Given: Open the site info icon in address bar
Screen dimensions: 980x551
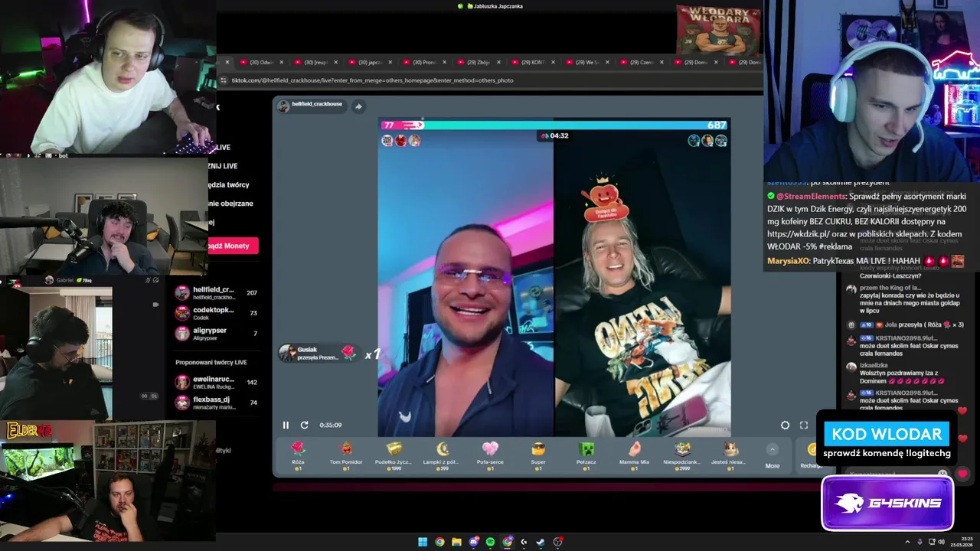Looking at the screenshot, I should pyautogui.click(x=224, y=80).
